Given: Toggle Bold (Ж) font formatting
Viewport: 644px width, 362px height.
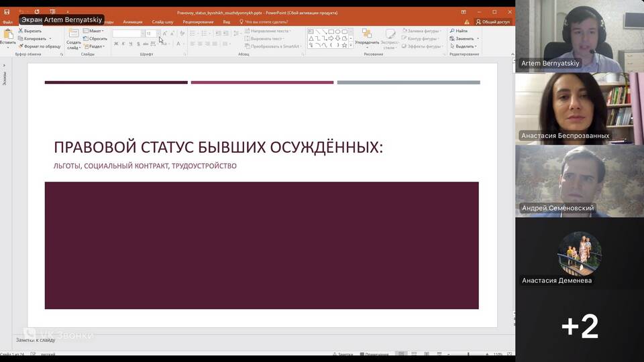Looking at the screenshot, I should [116, 44].
